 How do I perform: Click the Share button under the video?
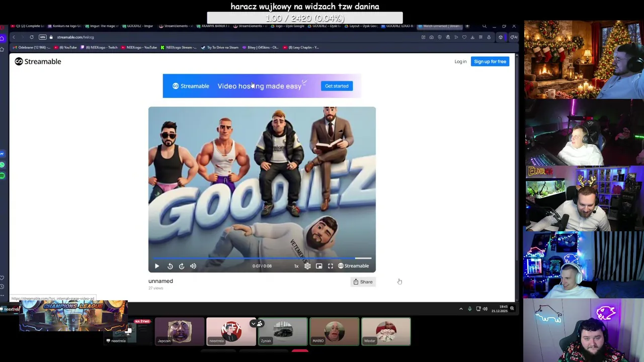click(363, 282)
